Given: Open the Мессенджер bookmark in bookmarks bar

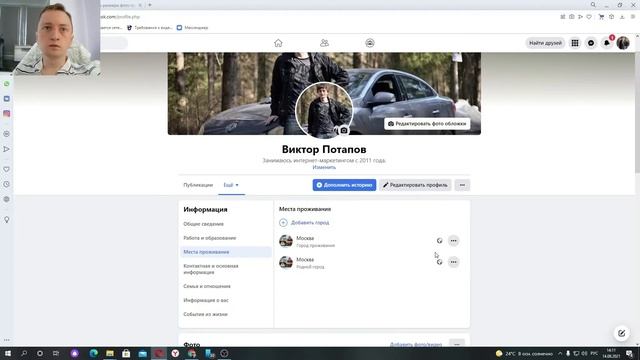Looking at the screenshot, I should click(192, 28).
